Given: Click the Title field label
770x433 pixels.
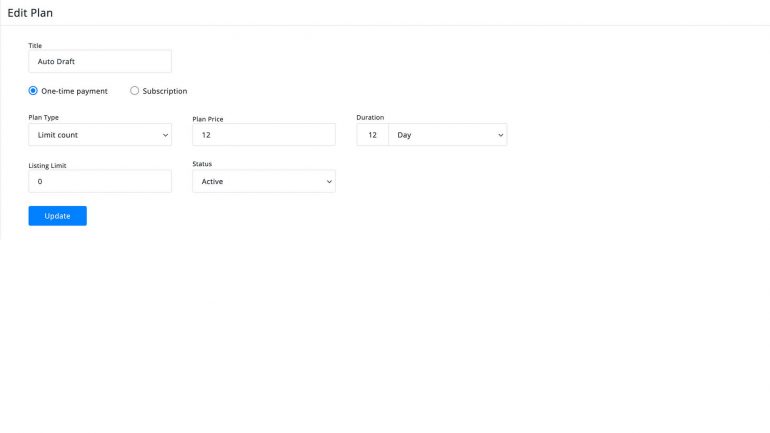Looking at the screenshot, I should click(35, 46).
